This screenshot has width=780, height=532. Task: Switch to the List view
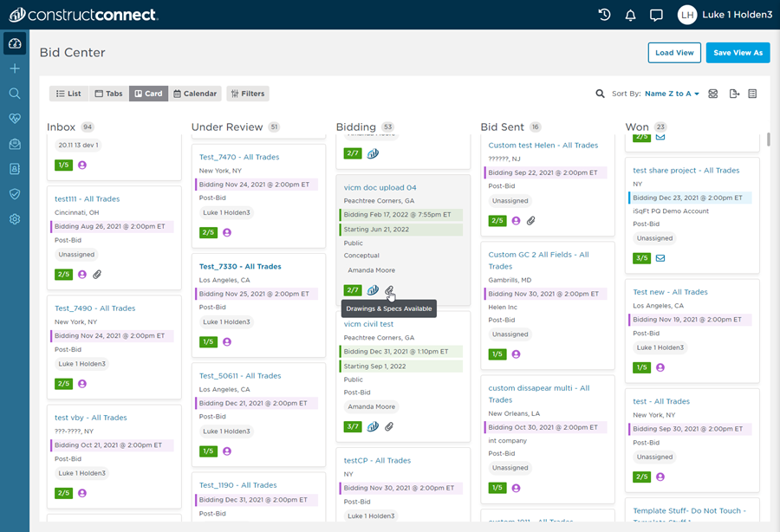(68, 94)
